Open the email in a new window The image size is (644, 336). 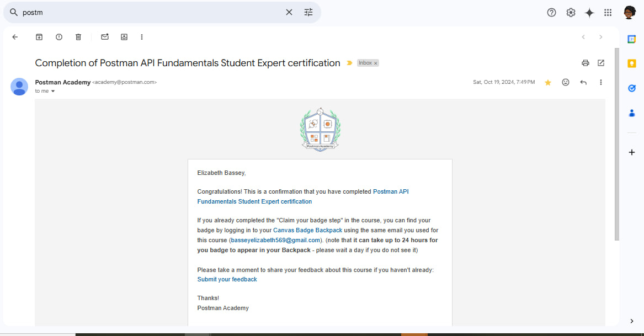pyautogui.click(x=601, y=63)
